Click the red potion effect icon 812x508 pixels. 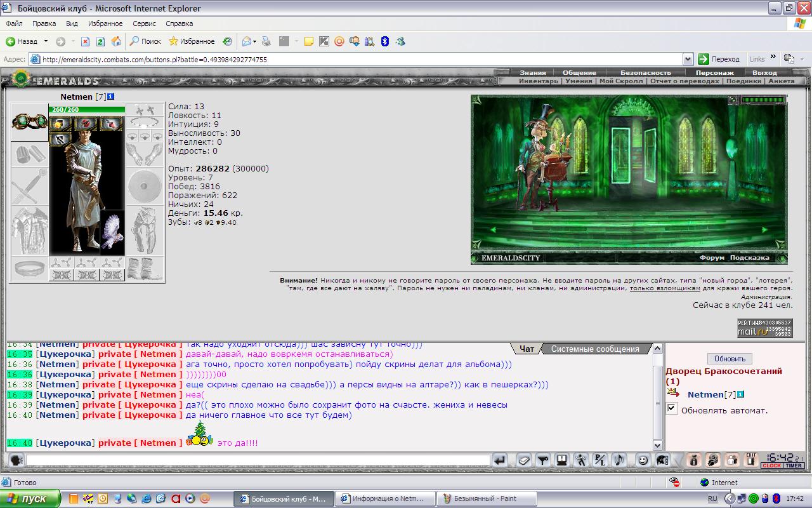pos(110,124)
